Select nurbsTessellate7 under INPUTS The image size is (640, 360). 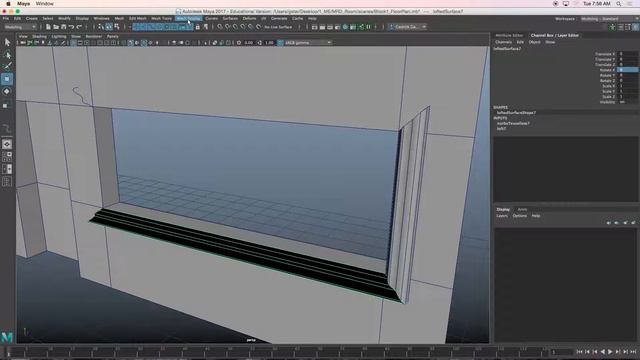[x=513, y=123]
